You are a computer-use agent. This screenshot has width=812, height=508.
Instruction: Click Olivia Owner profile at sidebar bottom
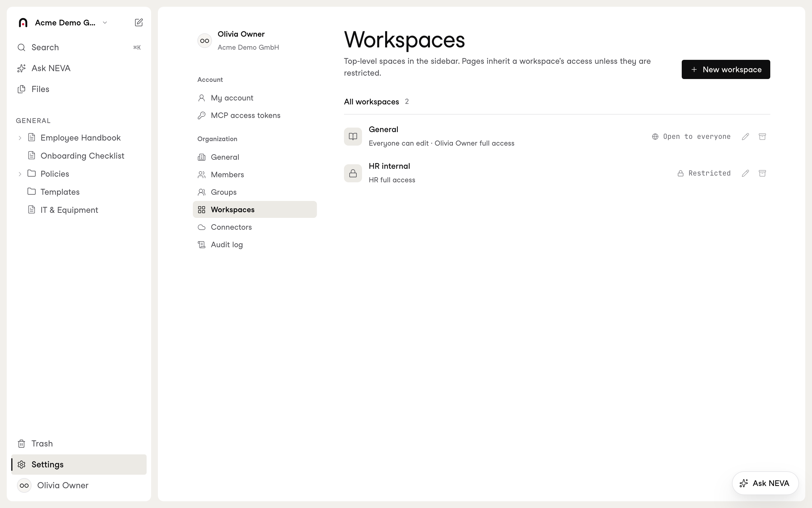click(x=79, y=485)
